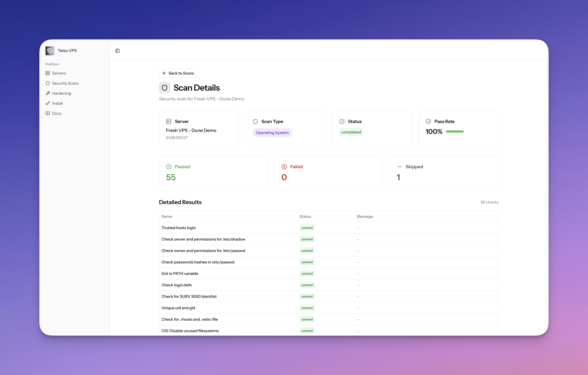Click the Tetsu VPS shield logo
Image resolution: width=588 pixels, height=375 pixels.
coord(50,51)
